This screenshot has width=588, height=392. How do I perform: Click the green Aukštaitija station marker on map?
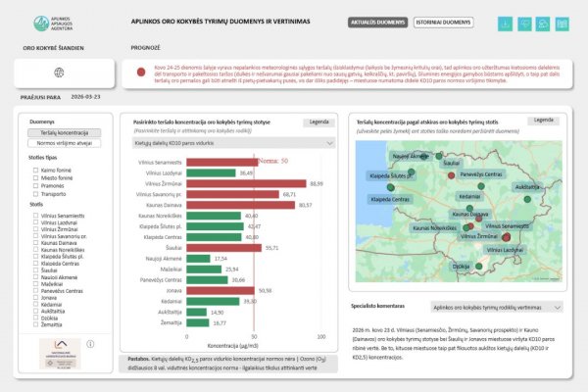(527, 199)
